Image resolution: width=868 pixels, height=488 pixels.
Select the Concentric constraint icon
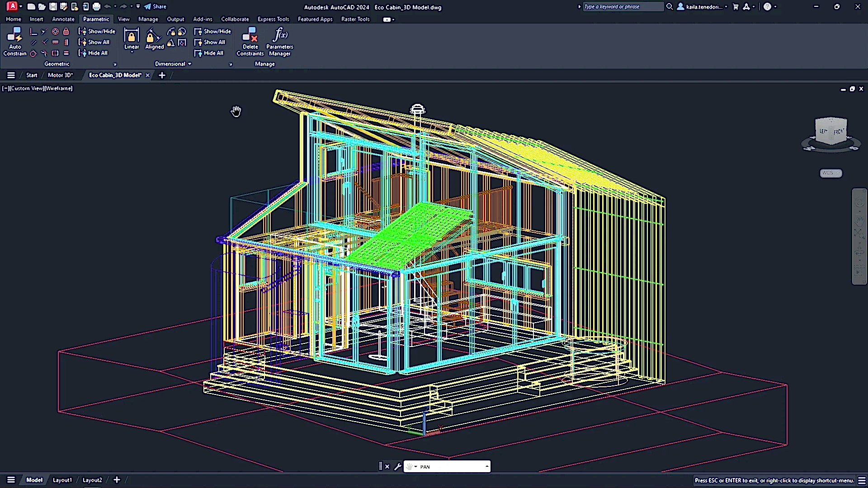(x=55, y=32)
